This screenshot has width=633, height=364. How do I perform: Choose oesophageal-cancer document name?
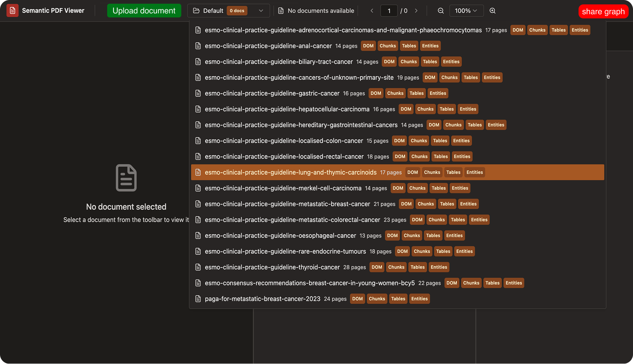click(x=280, y=236)
